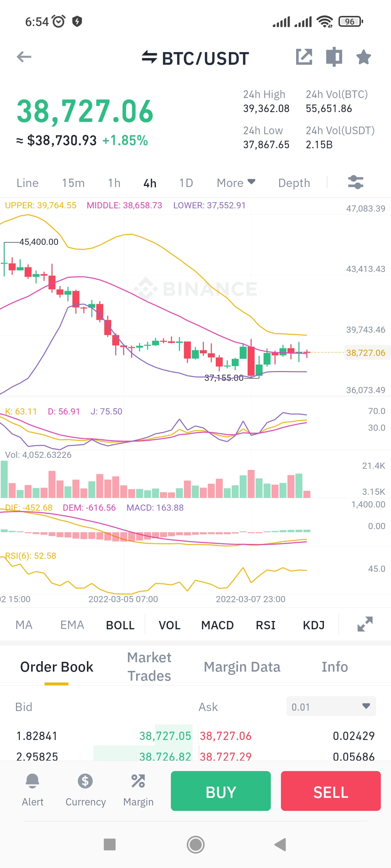Tap the big green 38,727.06 price
The height and width of the screenshot is (868, 391).
(x=85, y=111)
